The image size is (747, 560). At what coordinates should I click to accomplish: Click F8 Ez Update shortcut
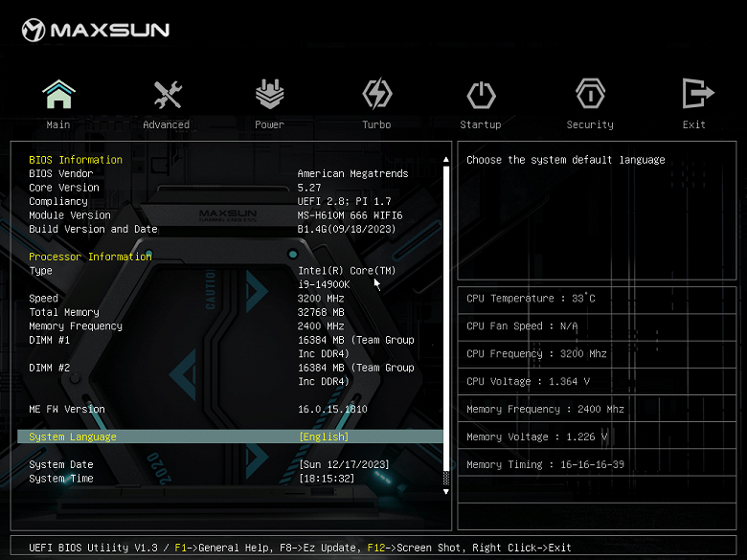click(320, 548)
